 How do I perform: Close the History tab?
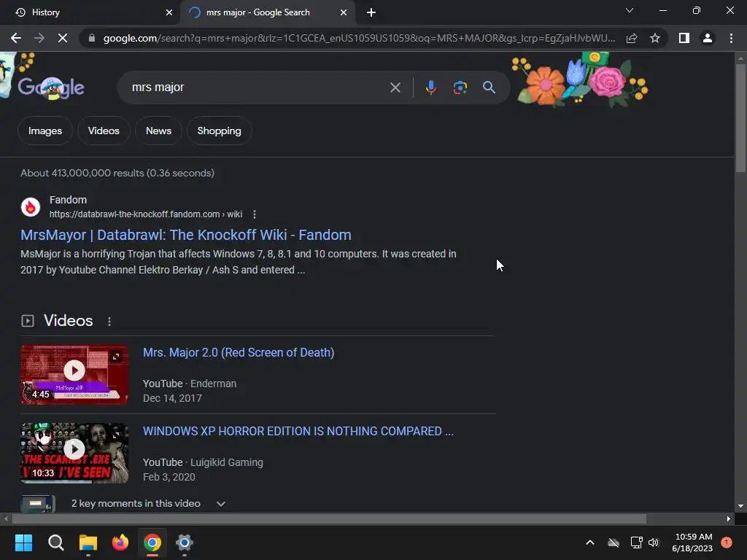point(169,12)
